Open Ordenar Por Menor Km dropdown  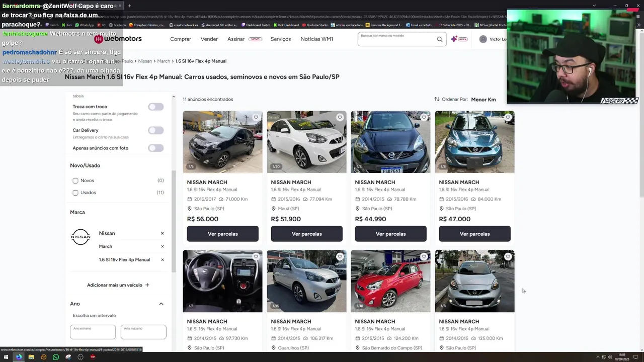(483, 100)
